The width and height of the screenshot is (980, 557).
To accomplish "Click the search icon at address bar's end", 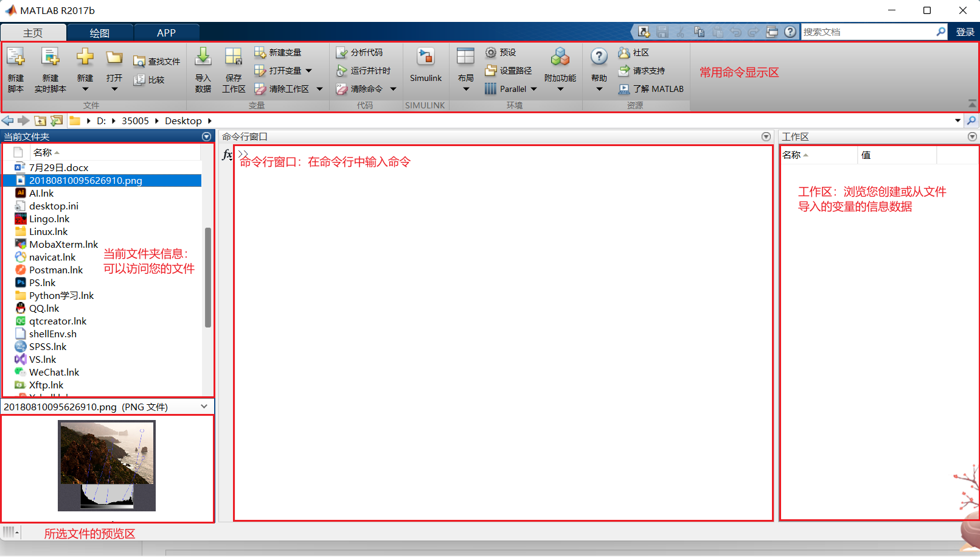I will pyautogui.click(x=971, y=121).
